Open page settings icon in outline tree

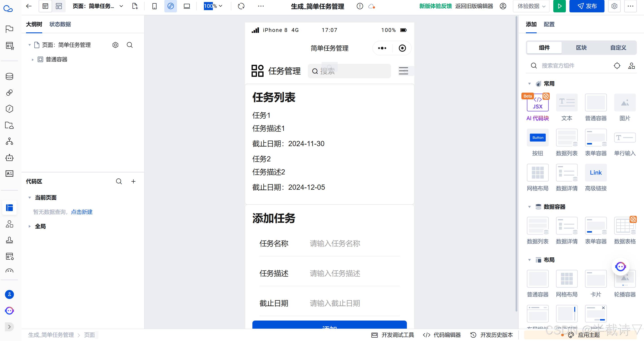[115, 45]
